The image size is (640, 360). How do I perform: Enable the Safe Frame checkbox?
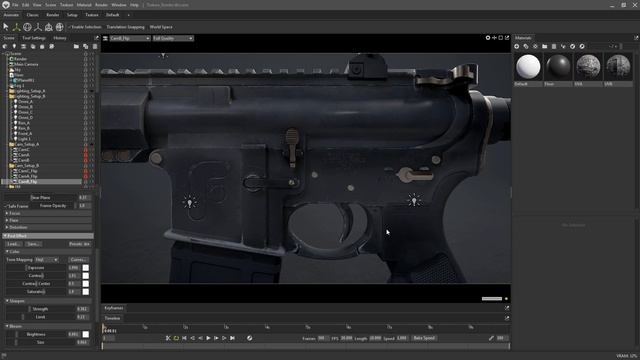coord(6,206)
